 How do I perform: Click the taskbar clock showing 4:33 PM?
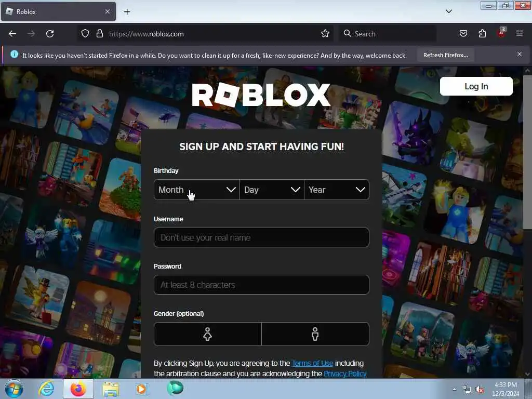pyautogui.click(x=506, y=389)
